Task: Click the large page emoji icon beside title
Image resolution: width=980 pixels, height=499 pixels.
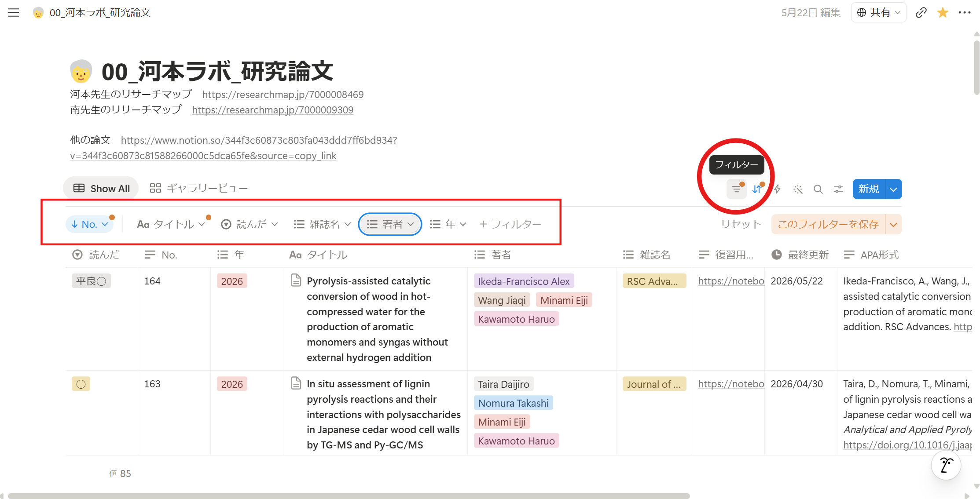Action: (81, 71)
